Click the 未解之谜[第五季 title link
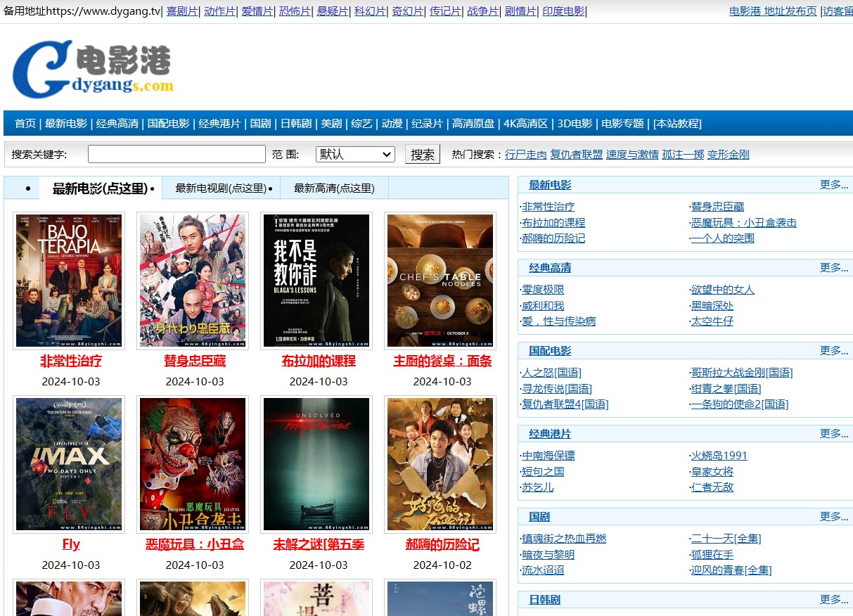The width and height of the screenshot is (853, 616). [319, 544]
